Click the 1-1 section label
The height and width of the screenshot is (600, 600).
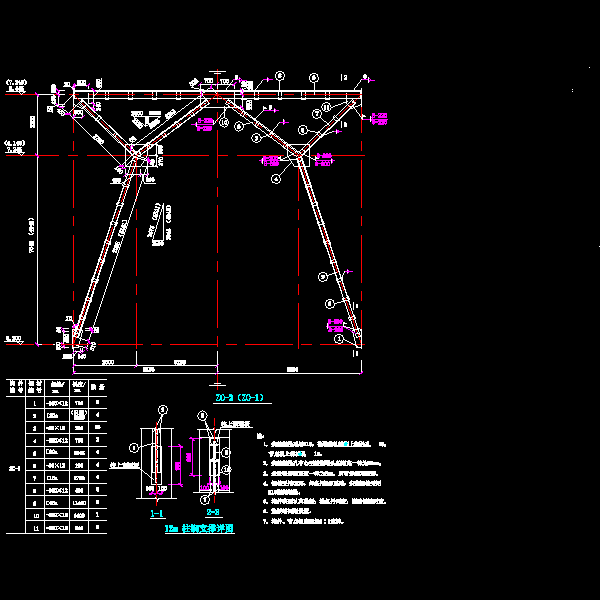click(x=157, y=513)
